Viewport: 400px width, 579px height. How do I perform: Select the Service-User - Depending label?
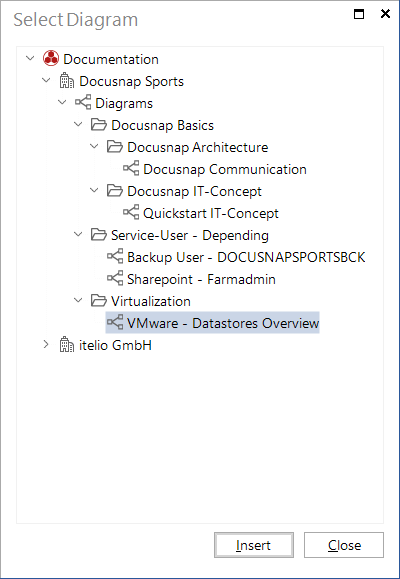[x=190, y=235]
